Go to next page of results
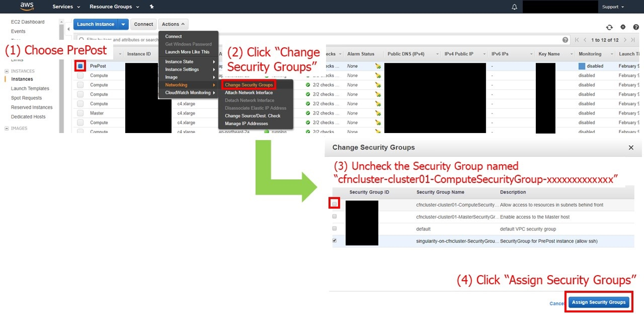The width and height of the screenshot is (644, 314). (x=625, y=40)
